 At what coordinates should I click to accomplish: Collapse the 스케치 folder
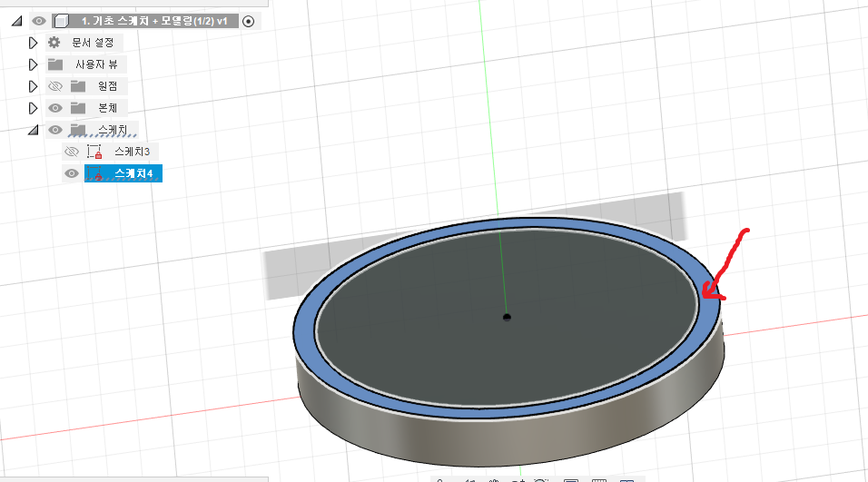(34, 130)
